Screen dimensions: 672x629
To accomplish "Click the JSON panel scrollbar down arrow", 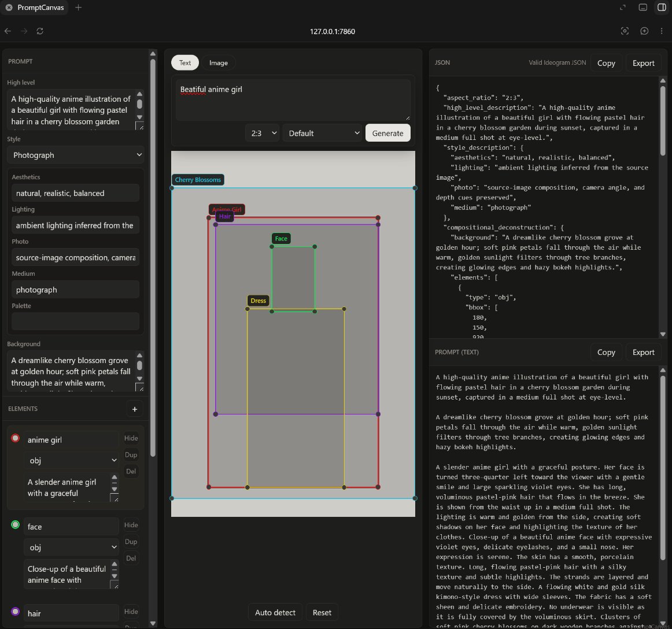I will 663,334.
